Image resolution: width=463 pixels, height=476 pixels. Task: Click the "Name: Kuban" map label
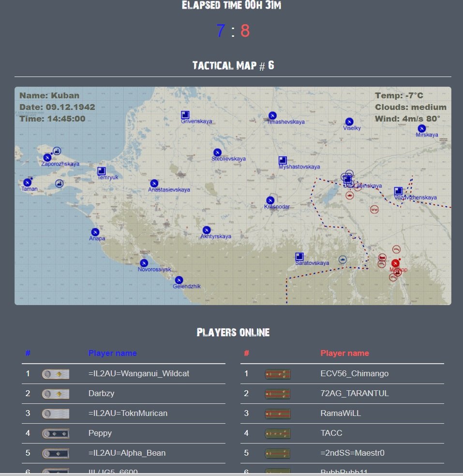[49, 95]
